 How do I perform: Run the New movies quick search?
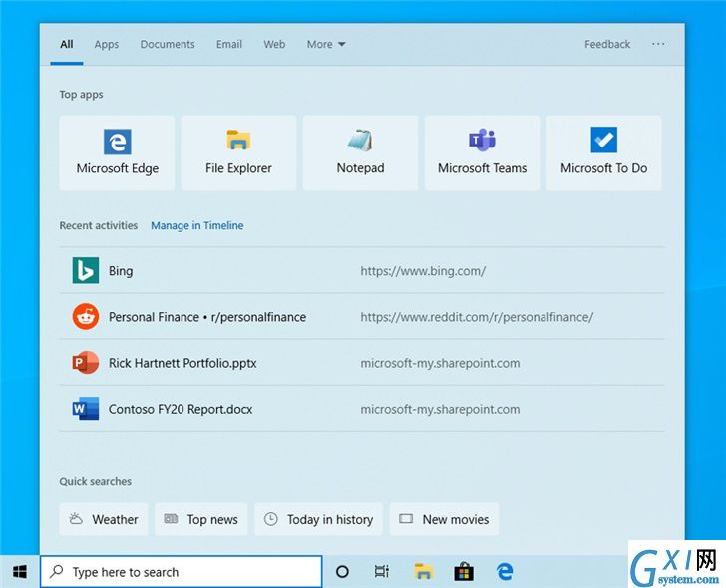click(444, 519)
